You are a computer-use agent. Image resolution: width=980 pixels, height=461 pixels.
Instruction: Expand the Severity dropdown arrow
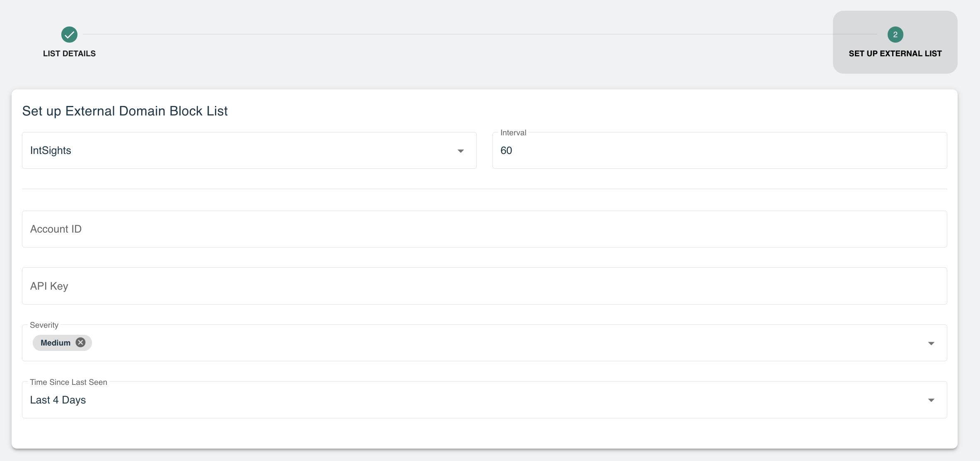pyautogui.click(x=931, y=343)
